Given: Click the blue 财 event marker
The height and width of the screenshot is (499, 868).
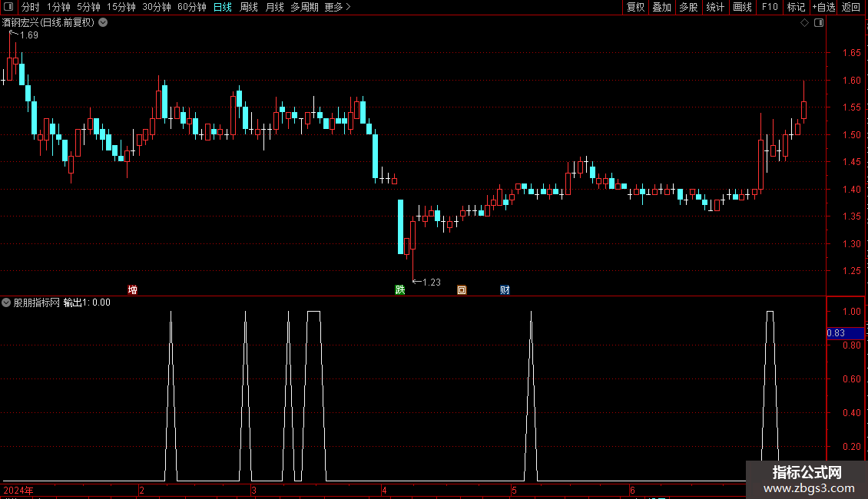Looking at the screenshot, I should [x=505, y=290].
